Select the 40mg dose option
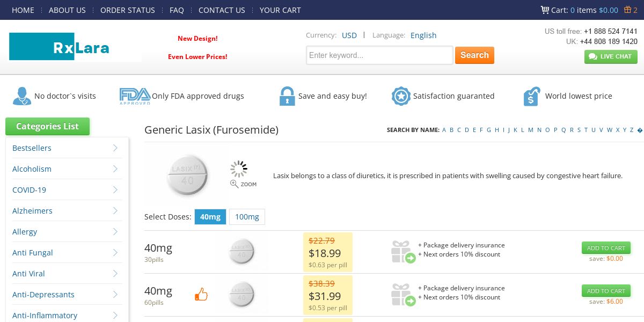The image size is (644, 322). pos(210,217)
